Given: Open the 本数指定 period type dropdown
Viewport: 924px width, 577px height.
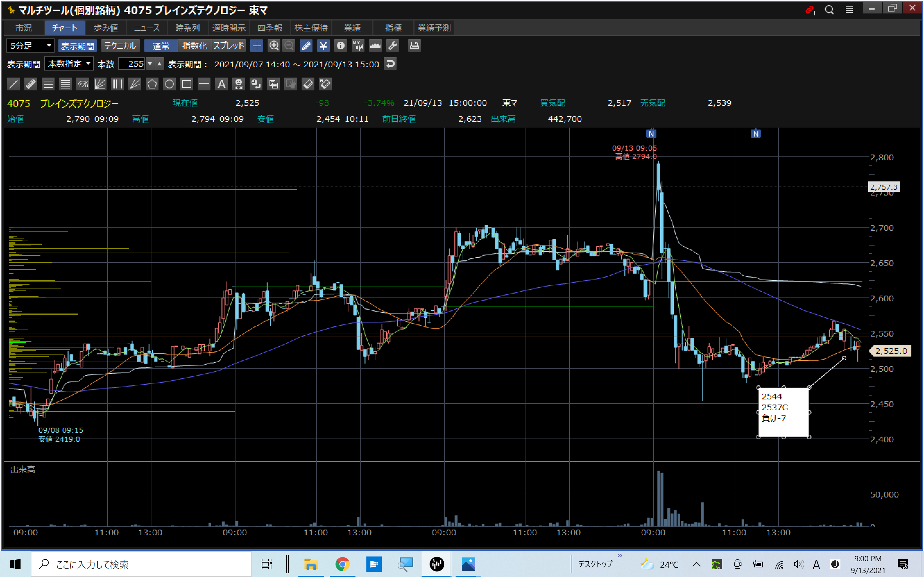Looking at the screenshot, I should click(69, 64).
